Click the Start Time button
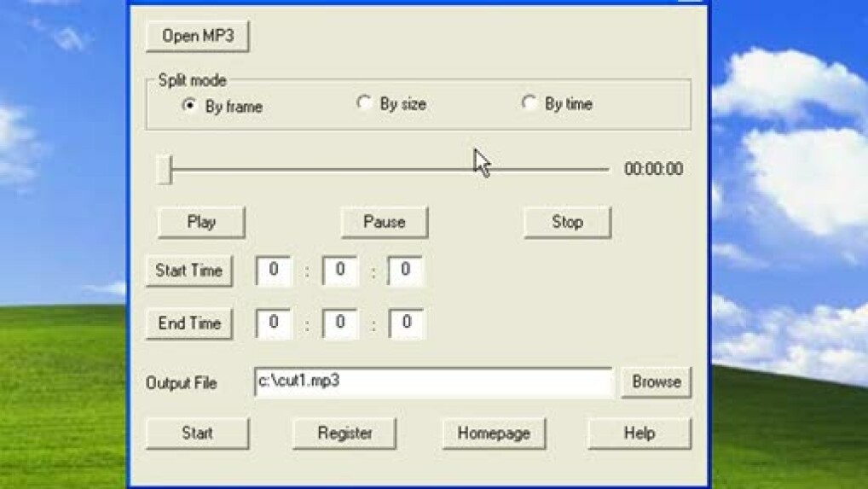The image size is (868, 489). point(188,271)
